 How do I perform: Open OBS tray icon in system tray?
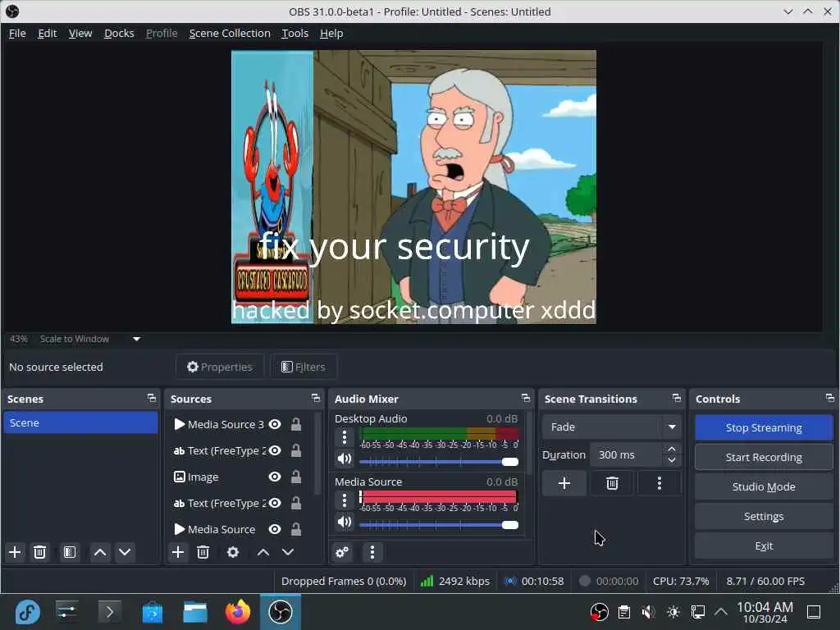(x=599, y=612)
